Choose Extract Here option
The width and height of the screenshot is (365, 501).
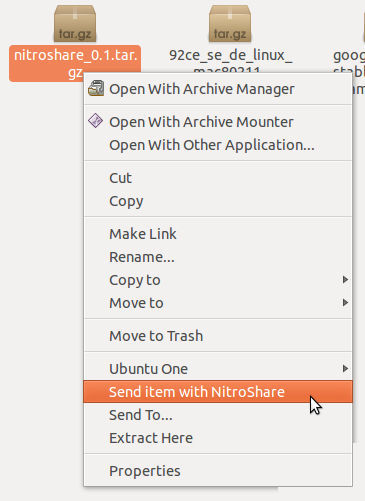pyautogui.click(x=218, y=438)
